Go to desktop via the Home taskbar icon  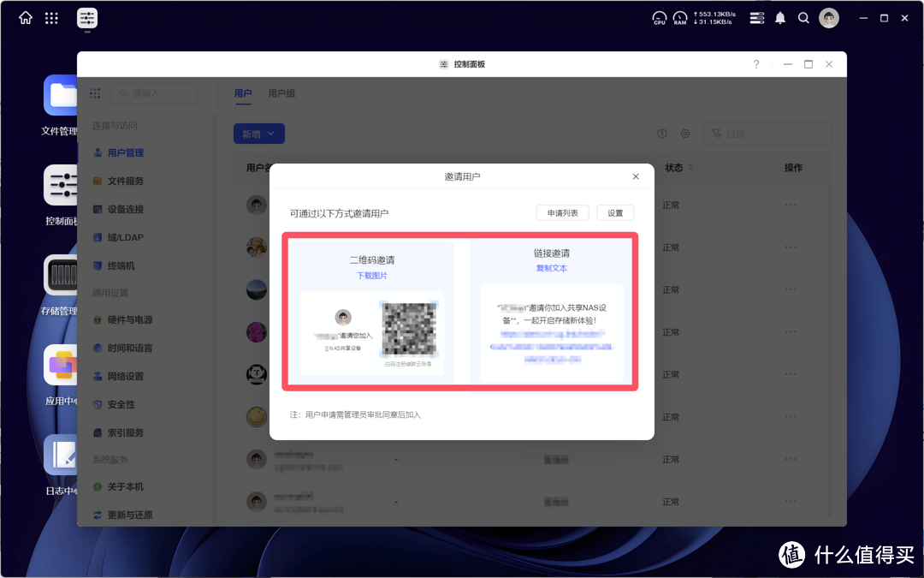[25, 17]
